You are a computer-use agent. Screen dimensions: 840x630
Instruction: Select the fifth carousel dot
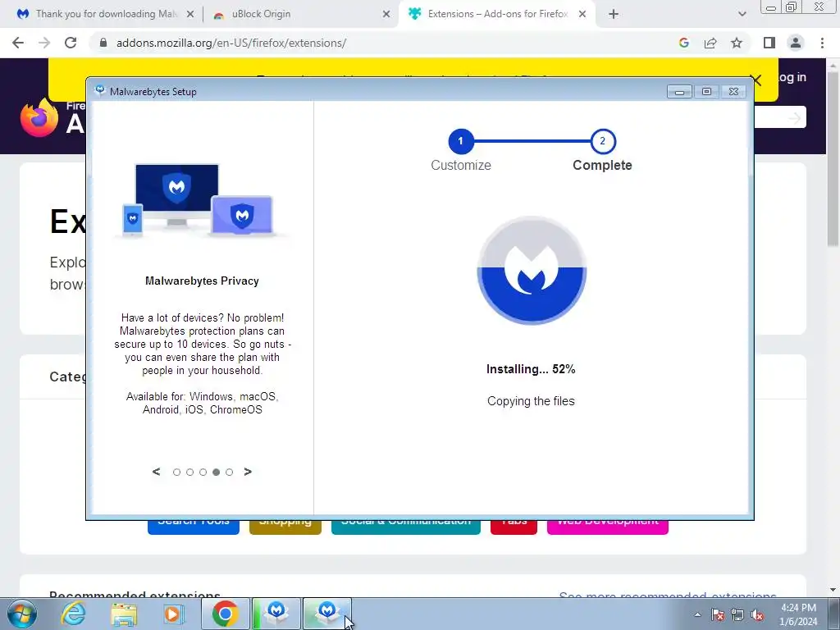(x=230, y=472)
